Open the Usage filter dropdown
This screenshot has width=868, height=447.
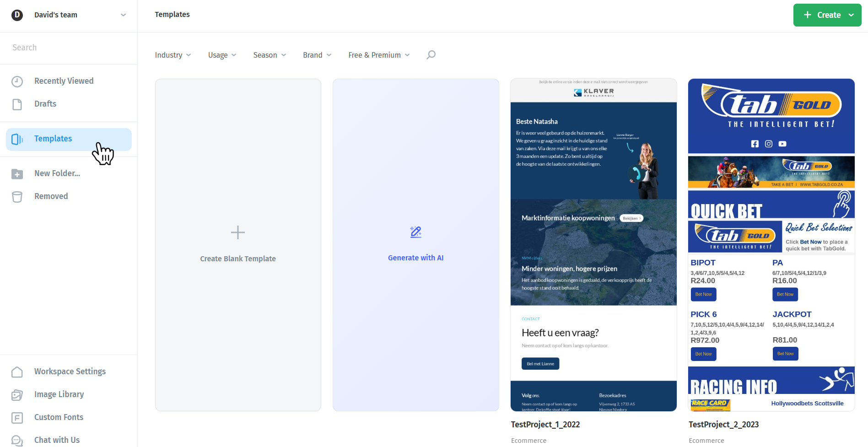(x=222, y=55)
